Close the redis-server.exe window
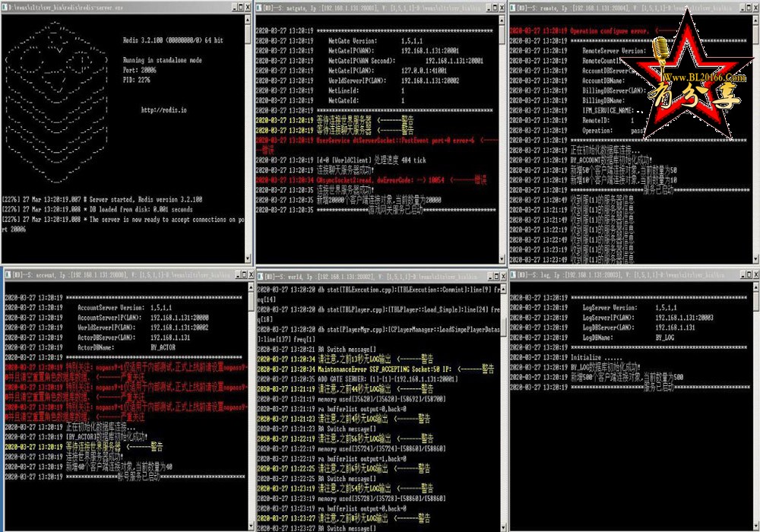 pos(248,8)
